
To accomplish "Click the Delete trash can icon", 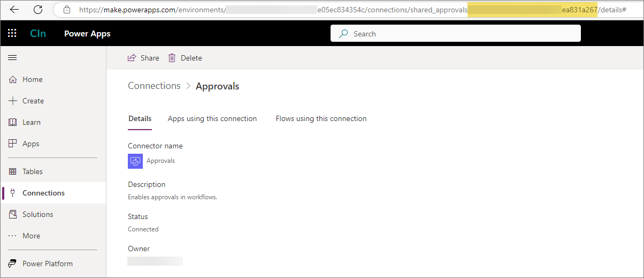I will (172, 58).
